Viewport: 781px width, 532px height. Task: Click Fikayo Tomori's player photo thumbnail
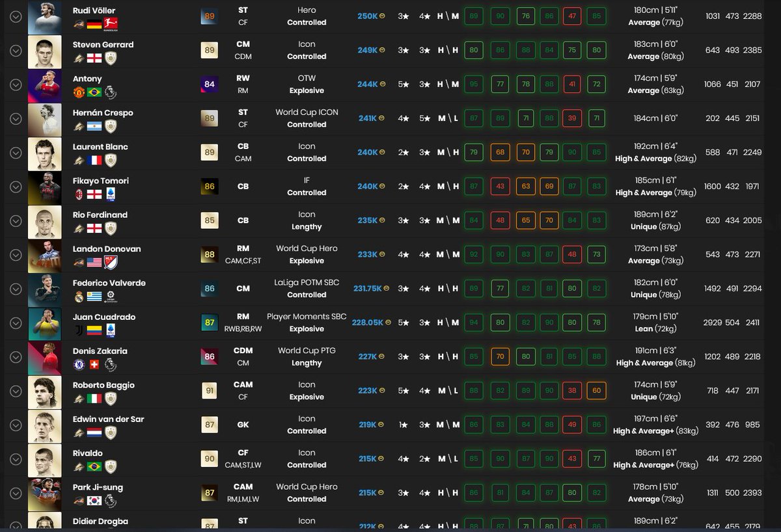pyautogui.click(x=45, y=187)
